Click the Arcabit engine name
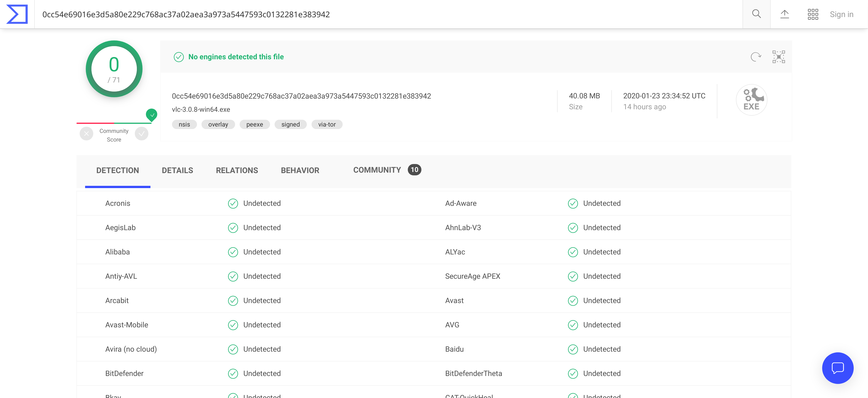The image size is (868, 398). coord(117,301)
